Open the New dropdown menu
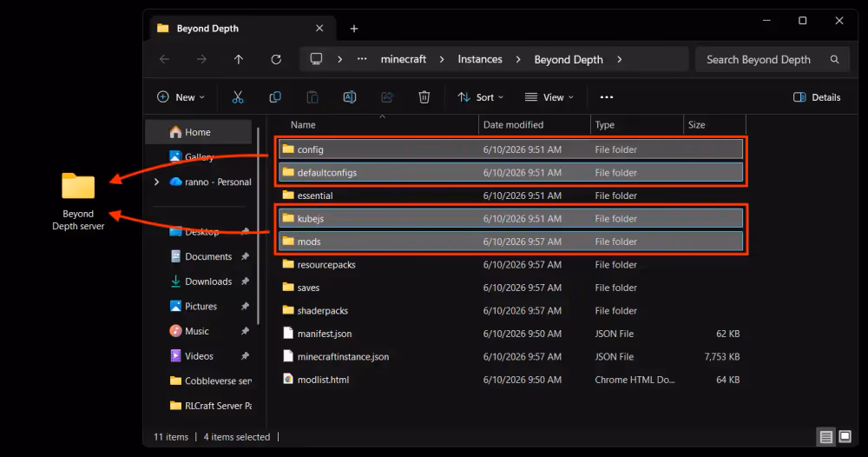The image size is (868, 457). (x=181, y=97)
